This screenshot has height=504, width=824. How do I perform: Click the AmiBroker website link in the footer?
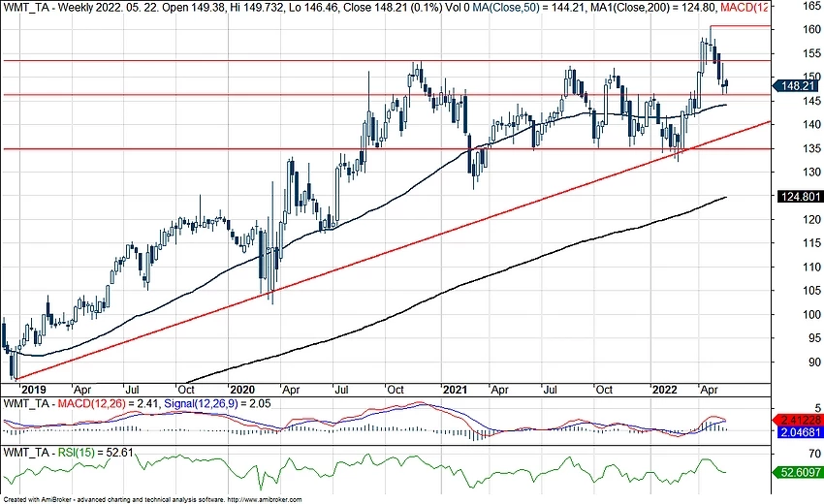[265, 500]
